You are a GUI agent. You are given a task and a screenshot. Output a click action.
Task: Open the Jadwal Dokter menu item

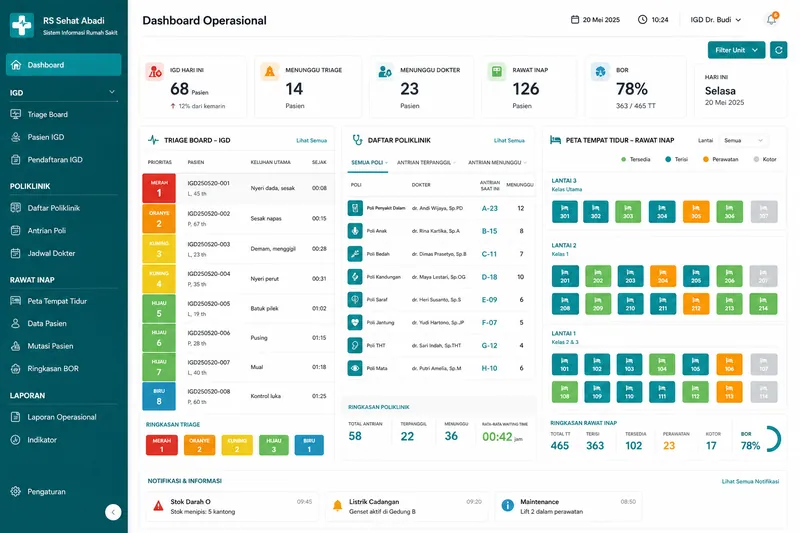(x=63, y=253)
